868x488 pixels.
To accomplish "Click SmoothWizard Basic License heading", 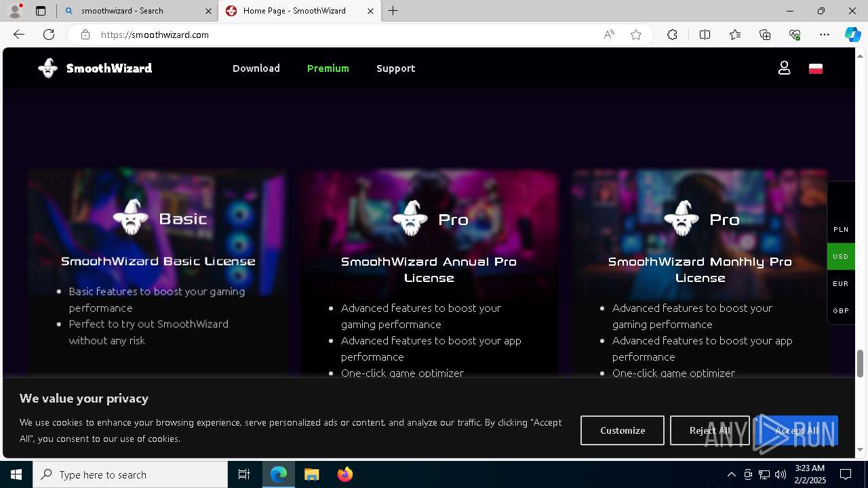I will click(x=158, y=261).
